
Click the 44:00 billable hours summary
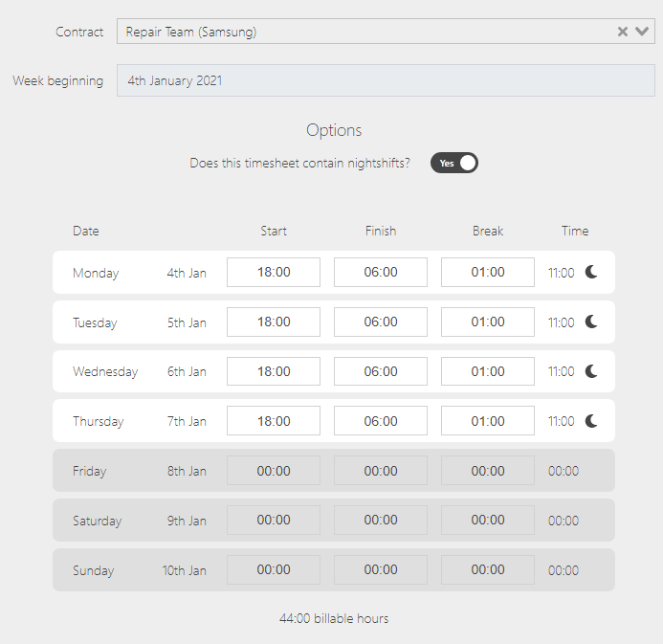pos(334,618)
